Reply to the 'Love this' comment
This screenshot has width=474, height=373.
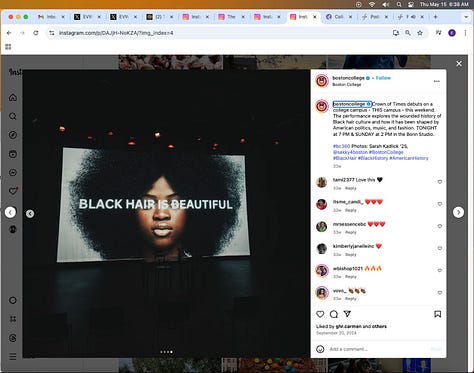[x=351, y=188]
